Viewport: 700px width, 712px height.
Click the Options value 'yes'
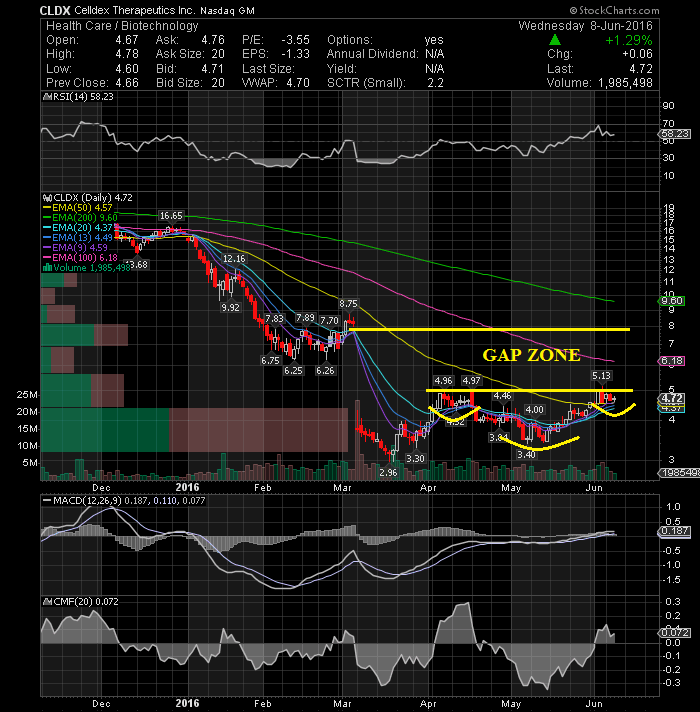point(434,40)
